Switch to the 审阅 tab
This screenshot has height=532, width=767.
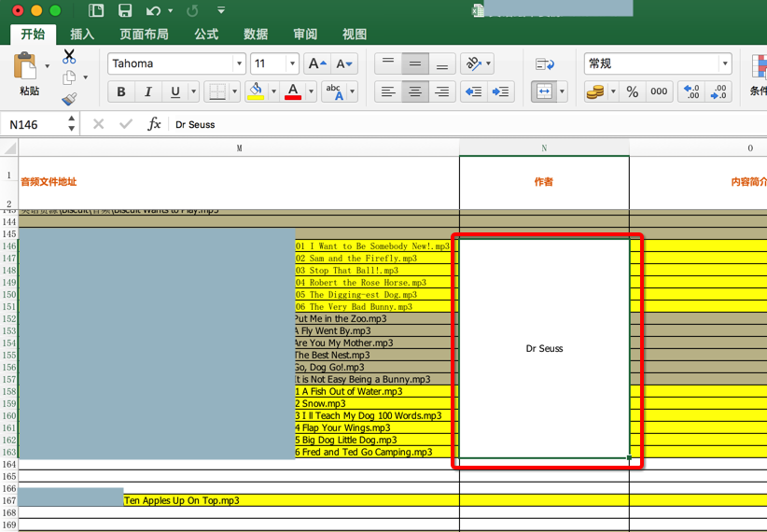[x=305, y=35]
